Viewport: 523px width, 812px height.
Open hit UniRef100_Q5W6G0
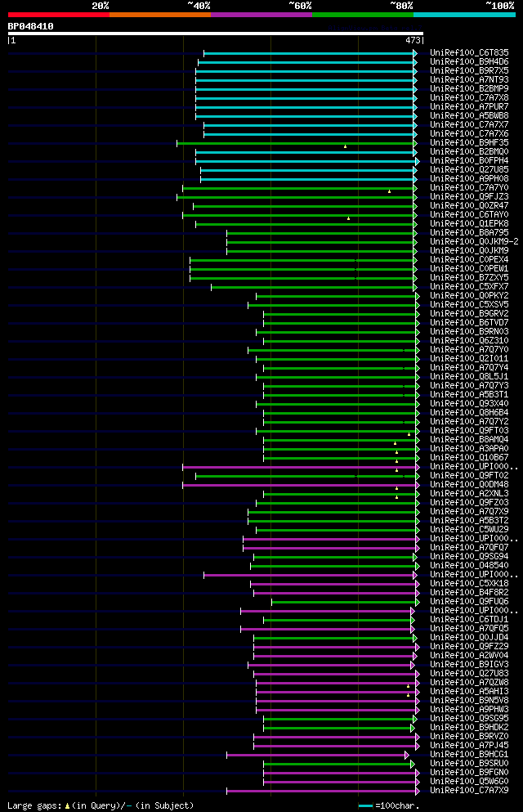pos(469,782)
